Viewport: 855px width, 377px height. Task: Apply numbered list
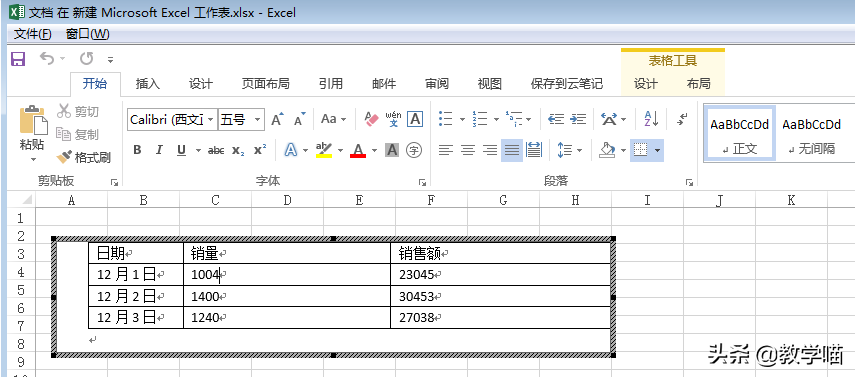pyautogui.click(x=480, y=118)
